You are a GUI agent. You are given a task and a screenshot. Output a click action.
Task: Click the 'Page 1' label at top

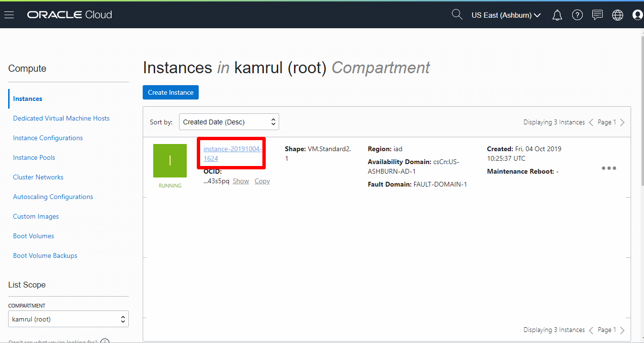coord(607,122)
